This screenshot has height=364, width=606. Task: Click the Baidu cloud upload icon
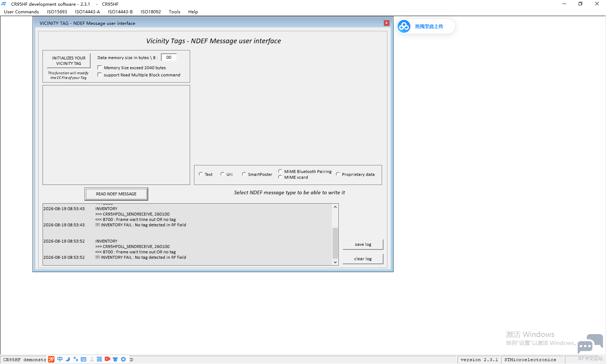404,26
